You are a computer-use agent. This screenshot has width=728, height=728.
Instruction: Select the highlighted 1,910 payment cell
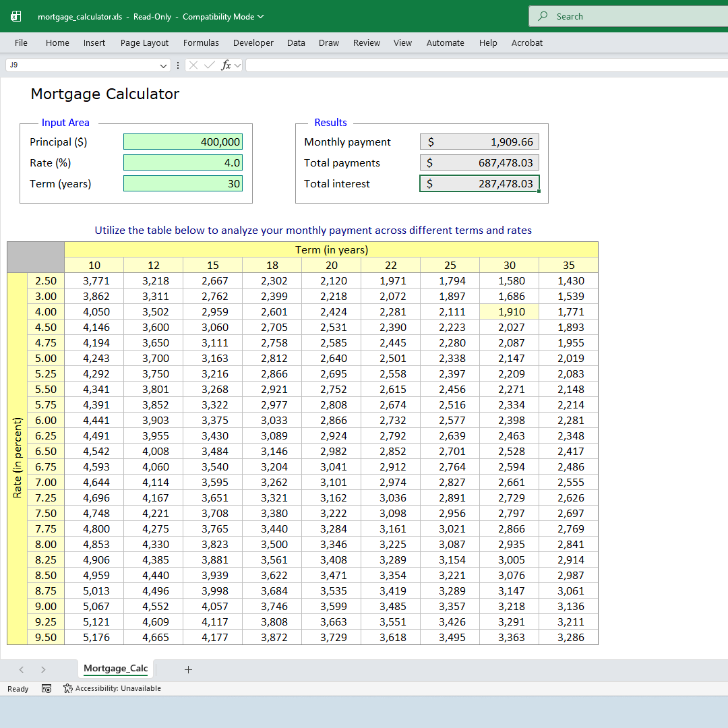pos(510,311)
